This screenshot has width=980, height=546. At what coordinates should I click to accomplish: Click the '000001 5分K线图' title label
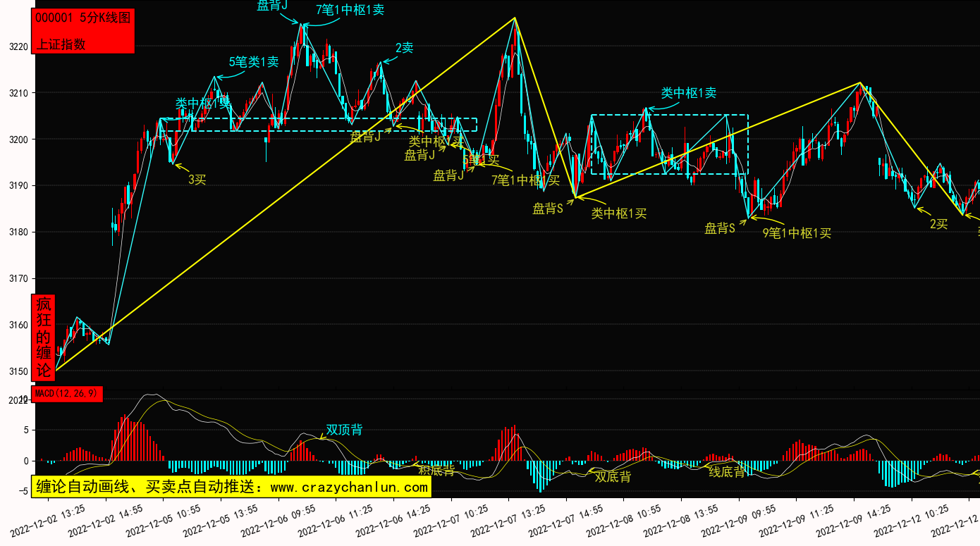coord(82,18)
